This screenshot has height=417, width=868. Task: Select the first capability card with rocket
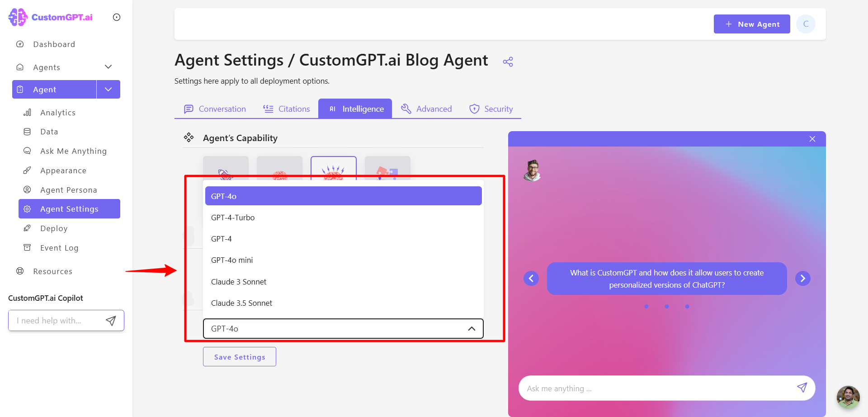226,168
